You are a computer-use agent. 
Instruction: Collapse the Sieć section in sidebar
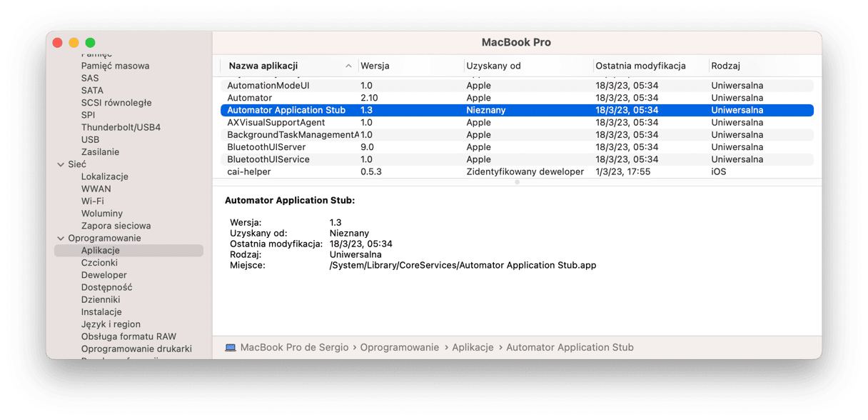(61, 164)
